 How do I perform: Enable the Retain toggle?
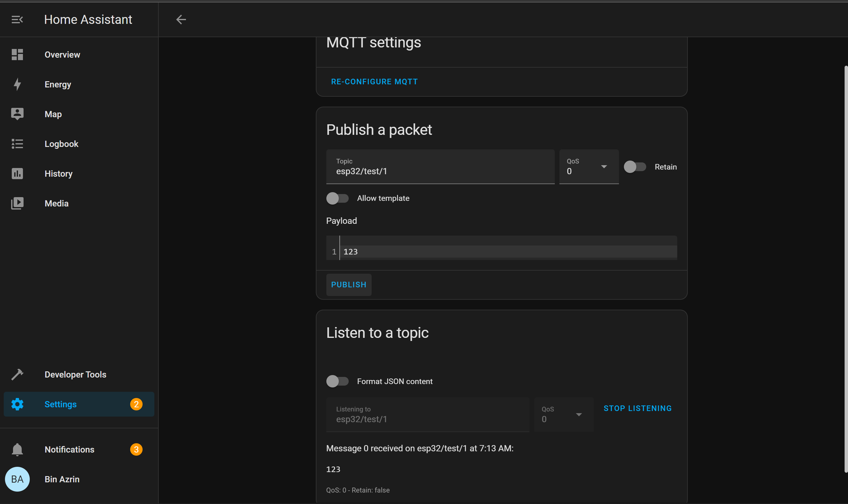635,167
